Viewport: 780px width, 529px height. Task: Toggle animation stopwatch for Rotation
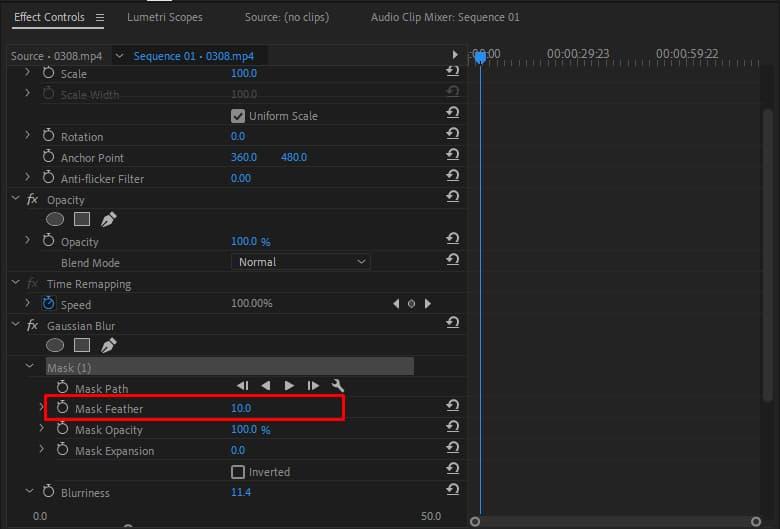click(48, 135)
